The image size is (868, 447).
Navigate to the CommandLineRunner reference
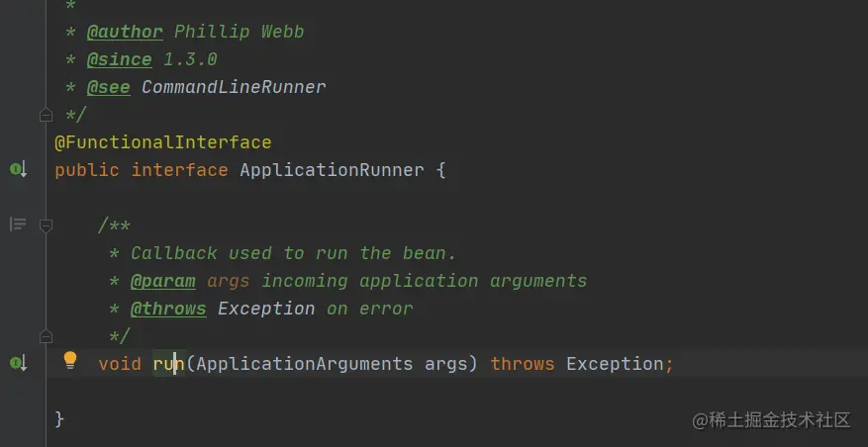234,87
